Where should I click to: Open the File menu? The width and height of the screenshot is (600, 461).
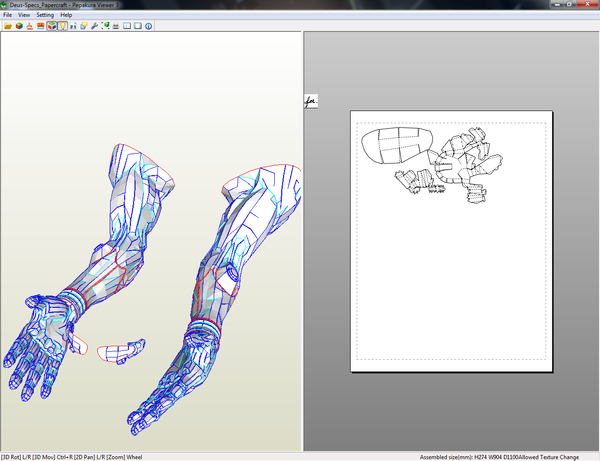pyautogui.click(x=7, y=15)
